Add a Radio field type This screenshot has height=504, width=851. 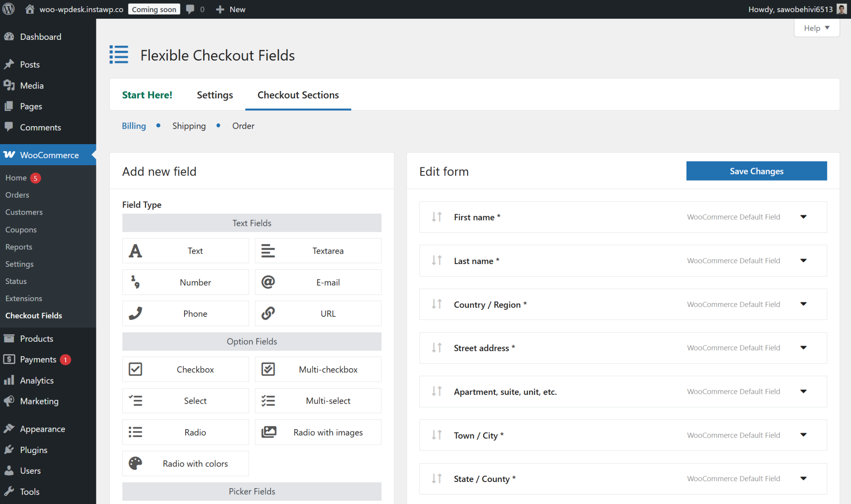tap(185, 432)
